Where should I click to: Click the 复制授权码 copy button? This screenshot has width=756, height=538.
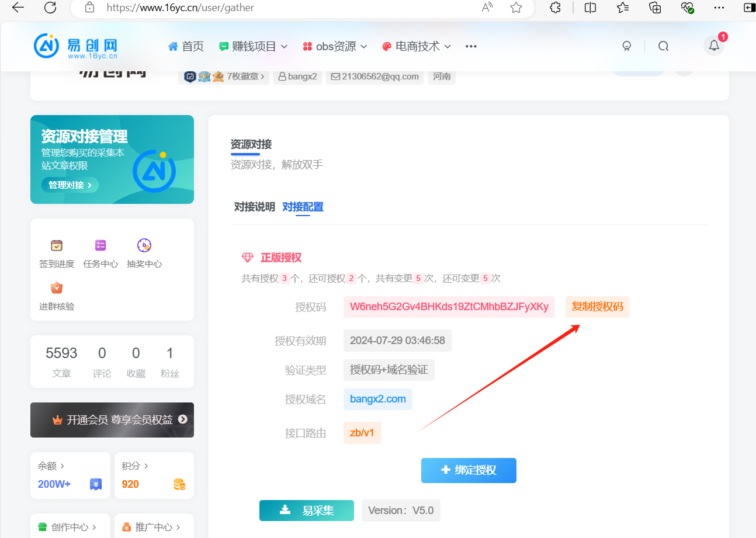click(598, 307)
